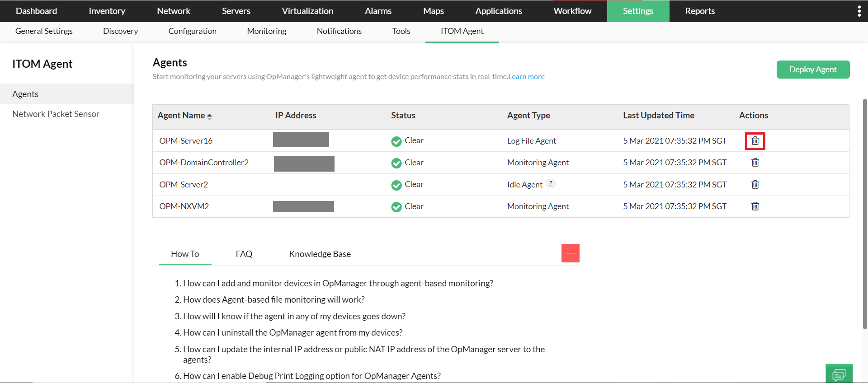Open the Notifications settings tab

339,31
